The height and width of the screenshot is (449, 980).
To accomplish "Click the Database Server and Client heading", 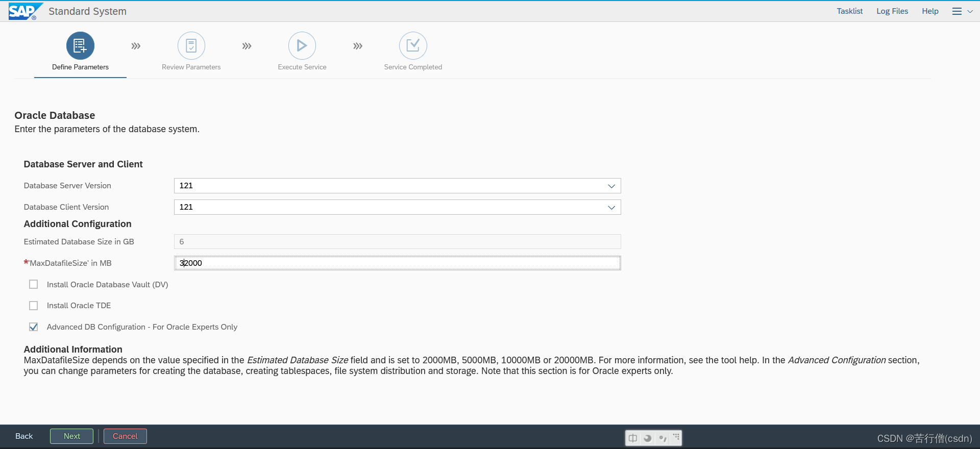I will coord(83,164).
